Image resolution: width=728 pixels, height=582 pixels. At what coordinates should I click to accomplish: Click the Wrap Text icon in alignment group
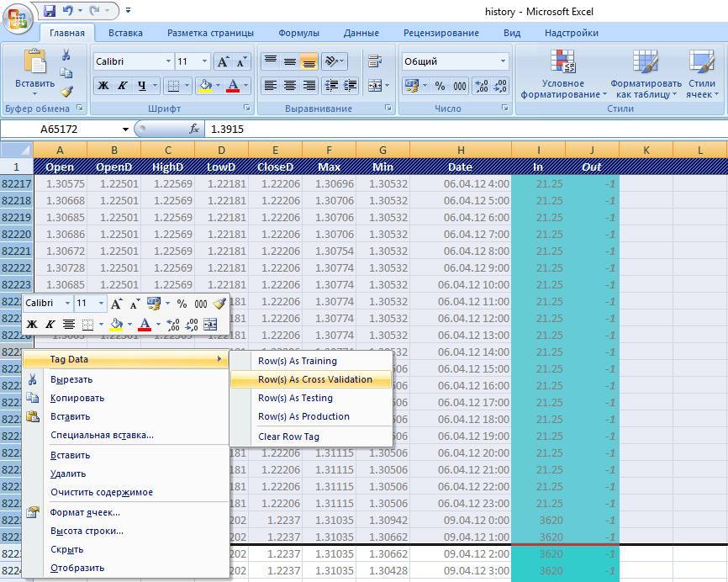[x=375, y=61]
